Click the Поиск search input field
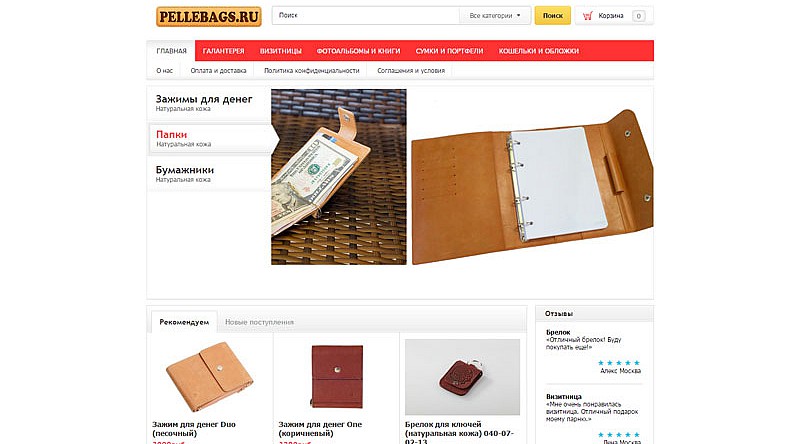Image resolution: width=800 pixels, height=444 pixels. (x=366, y=16)
